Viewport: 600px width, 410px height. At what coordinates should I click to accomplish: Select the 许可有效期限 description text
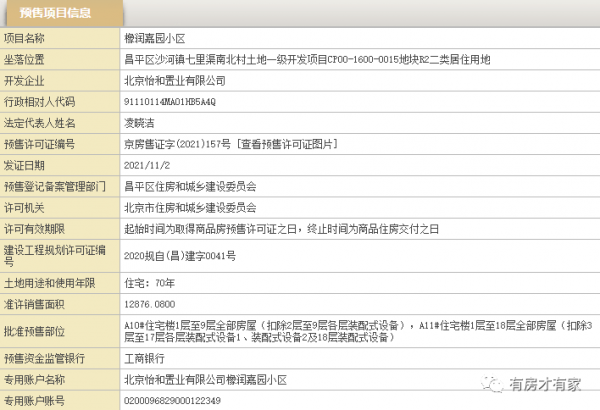pyautogui.click(x=280, y=229)
